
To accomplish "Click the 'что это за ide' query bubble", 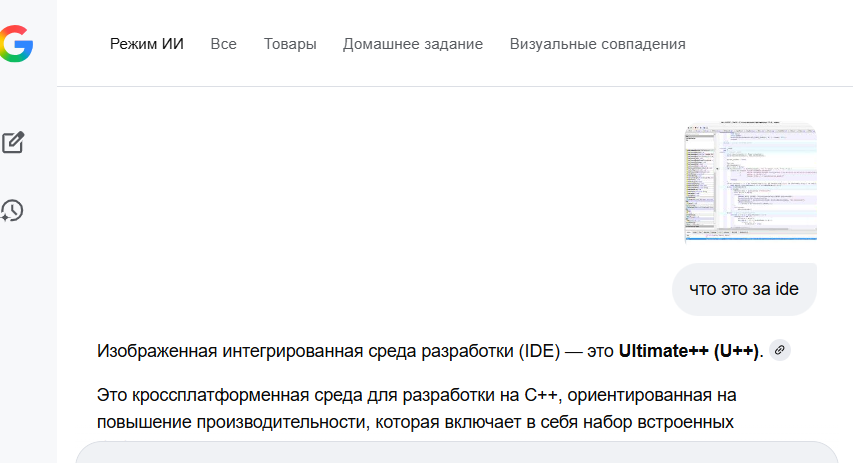I will point(744,289).
